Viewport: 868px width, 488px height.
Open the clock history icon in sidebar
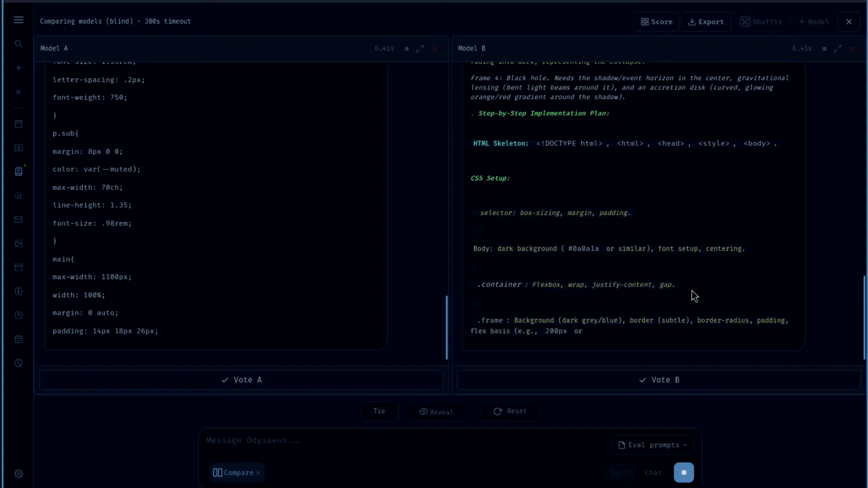18,363
